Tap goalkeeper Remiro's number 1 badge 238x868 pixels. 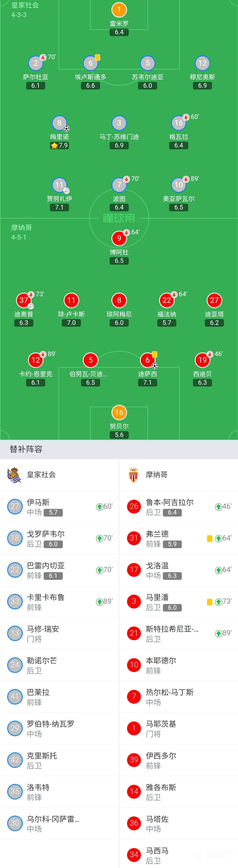click(119, 10)
